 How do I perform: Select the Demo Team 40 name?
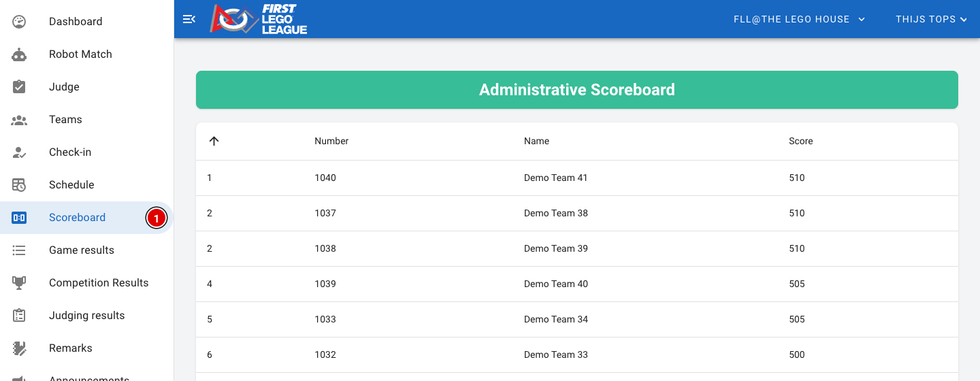556,284
